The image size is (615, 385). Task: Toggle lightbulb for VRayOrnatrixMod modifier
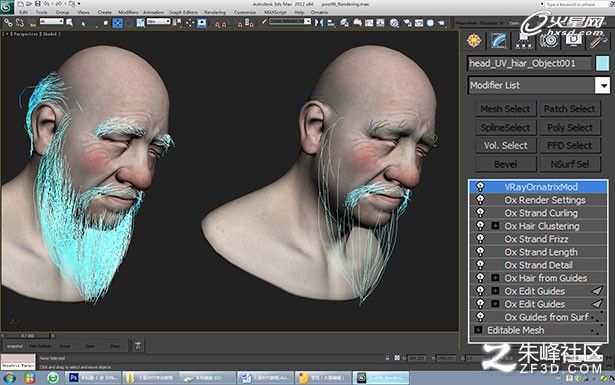point(480,187)
